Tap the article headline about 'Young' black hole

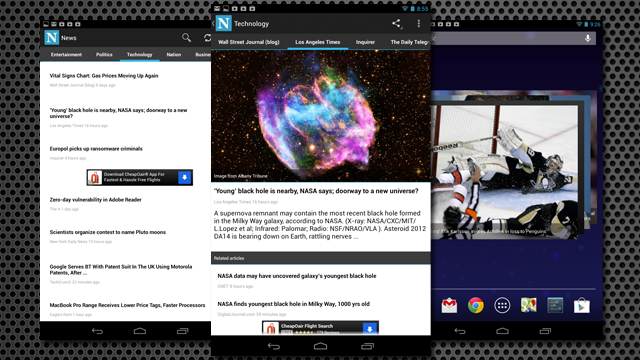316,191
